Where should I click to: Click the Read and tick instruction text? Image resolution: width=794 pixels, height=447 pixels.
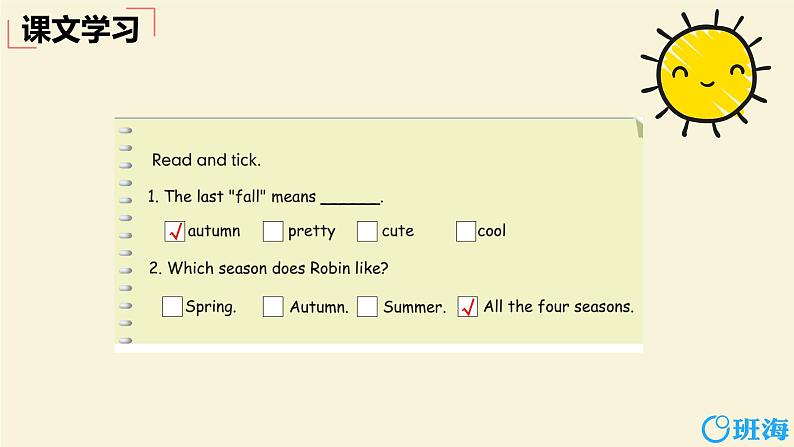pos(206,160)
